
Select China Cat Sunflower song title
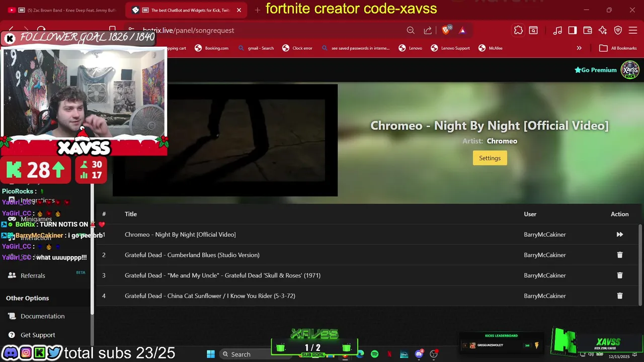click(x=210, y=296)
